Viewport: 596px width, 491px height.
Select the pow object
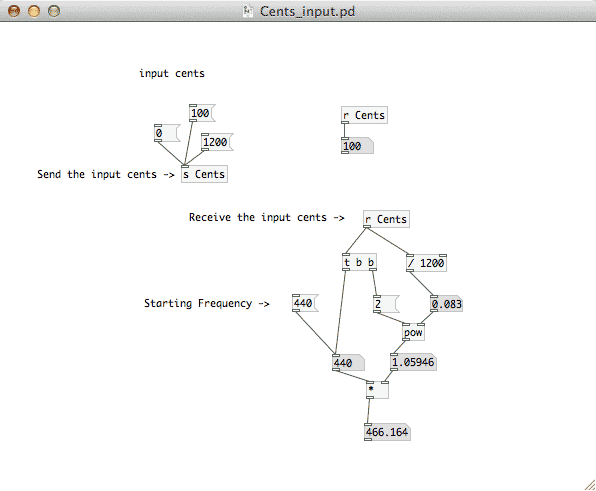pyautogui.click(x=413, y=333)
